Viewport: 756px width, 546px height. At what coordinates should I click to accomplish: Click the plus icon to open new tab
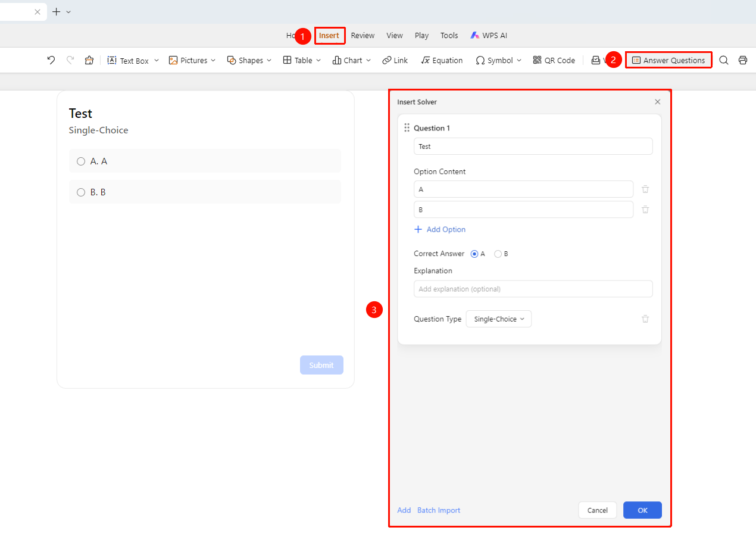pos(57,11)
